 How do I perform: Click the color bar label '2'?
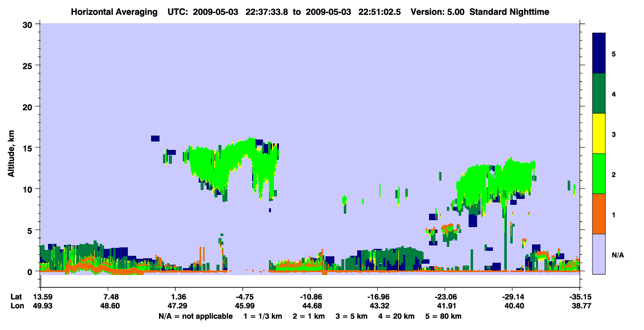pos(614,174)
